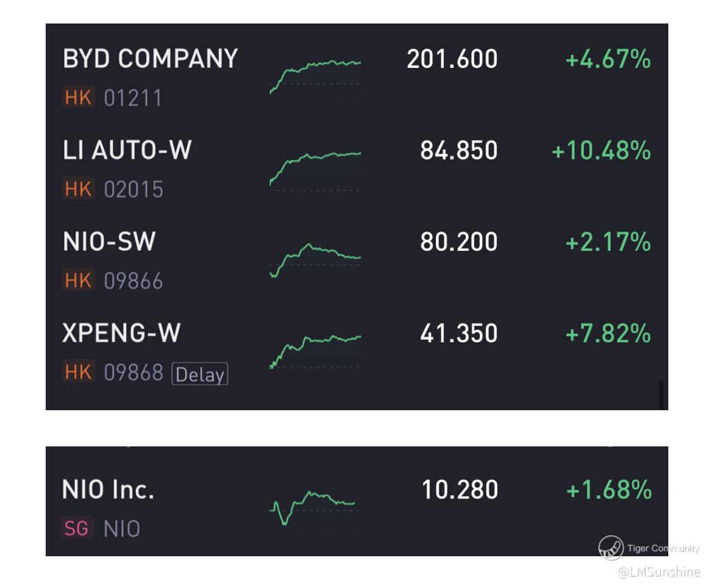Toggle the +10.48% change display
714x588 pixels.
[601, 150]
